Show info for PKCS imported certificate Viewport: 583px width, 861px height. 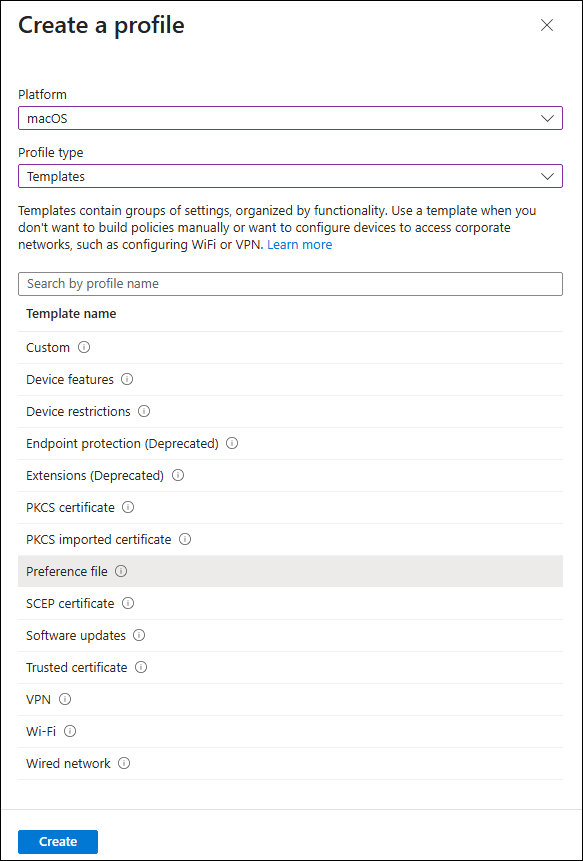coord(185,539)
